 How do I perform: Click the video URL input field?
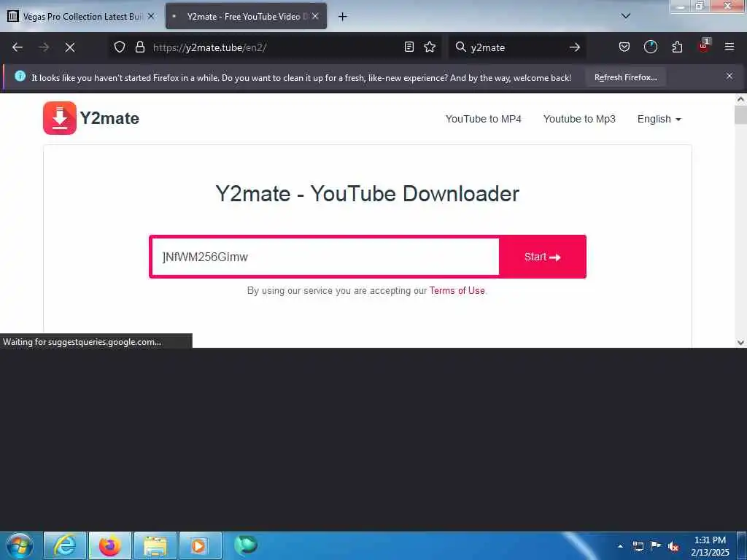pos(325,257)
